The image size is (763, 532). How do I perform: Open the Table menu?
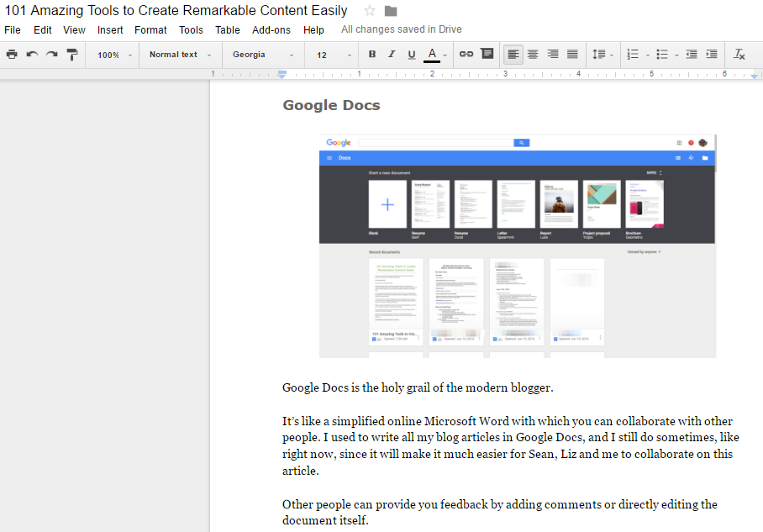click(x=228, y=30)
